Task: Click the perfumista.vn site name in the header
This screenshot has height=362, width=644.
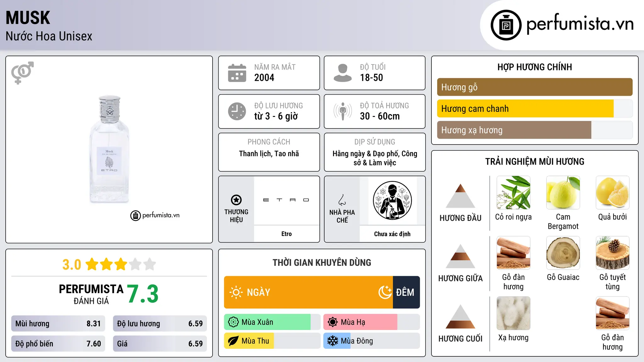Action: (x=580, y=24)
